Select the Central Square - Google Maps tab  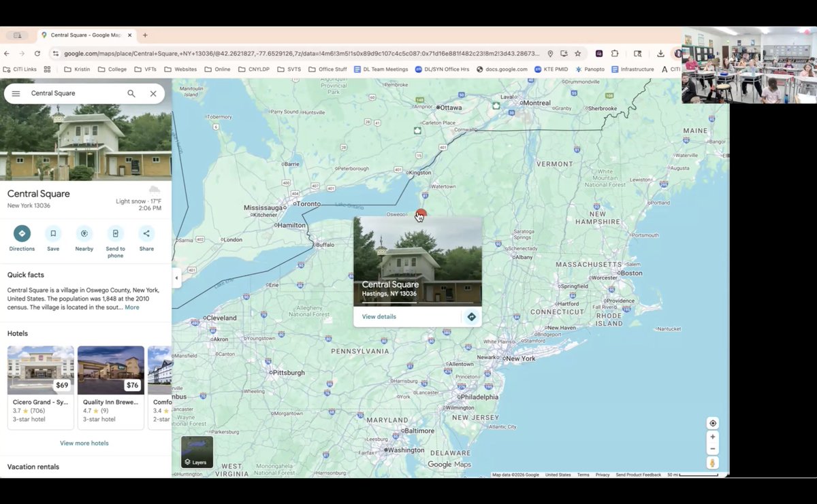pyautogui.click(x=86, y=35)
